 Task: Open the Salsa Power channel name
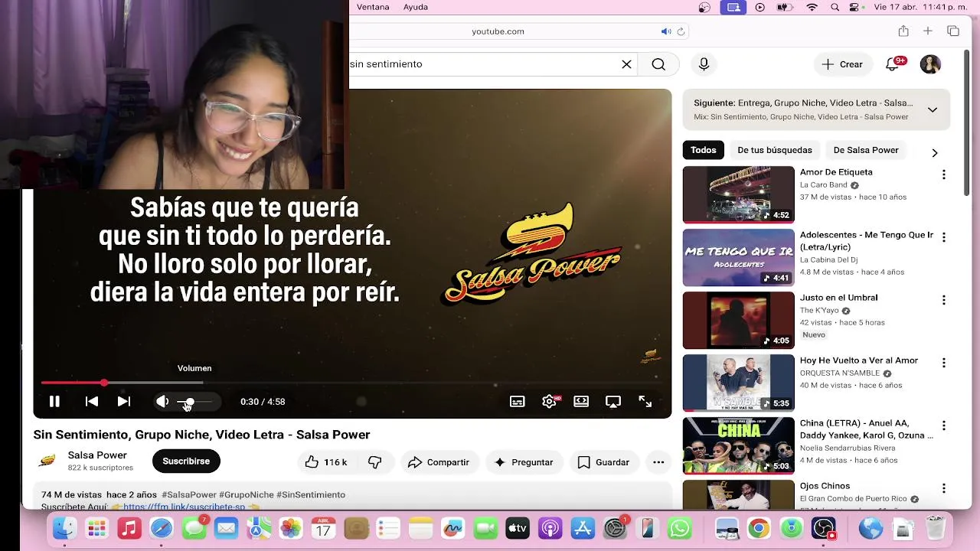[x=97, y=455]
